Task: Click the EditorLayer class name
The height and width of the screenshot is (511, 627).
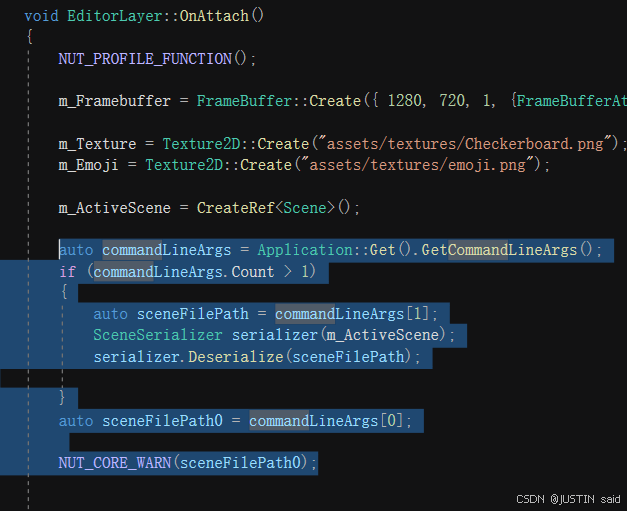Action: tap(110, 16)
